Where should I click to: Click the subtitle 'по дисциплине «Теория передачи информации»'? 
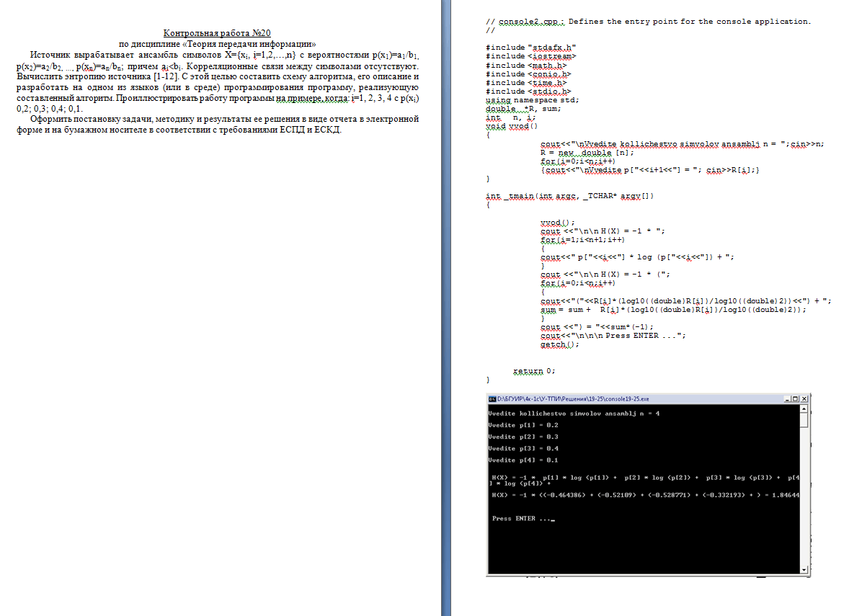tap(217, 44)
